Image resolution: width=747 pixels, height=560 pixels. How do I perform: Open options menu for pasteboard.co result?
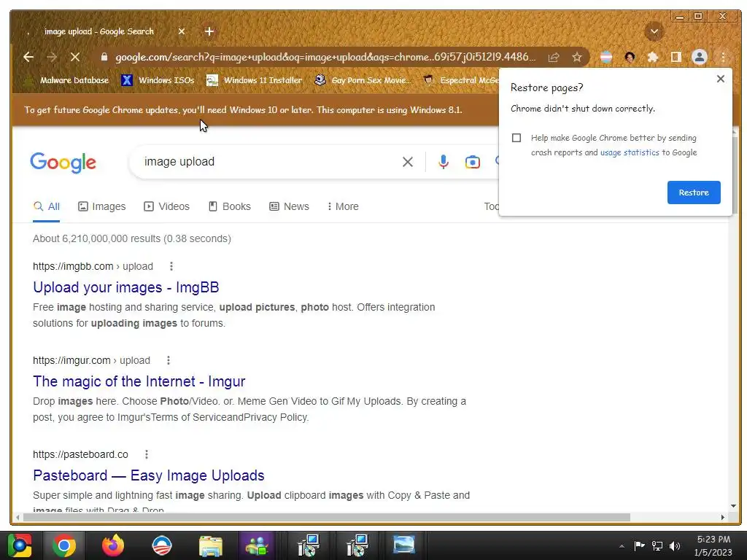(x=146, y=455)
